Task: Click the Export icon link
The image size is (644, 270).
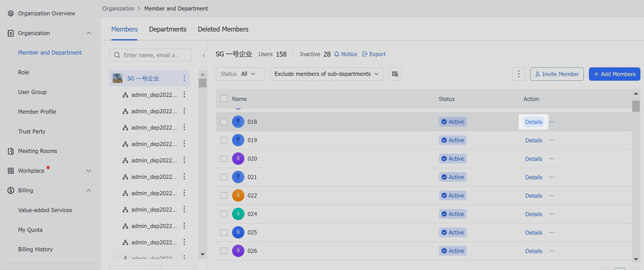Action: point(365,54)
